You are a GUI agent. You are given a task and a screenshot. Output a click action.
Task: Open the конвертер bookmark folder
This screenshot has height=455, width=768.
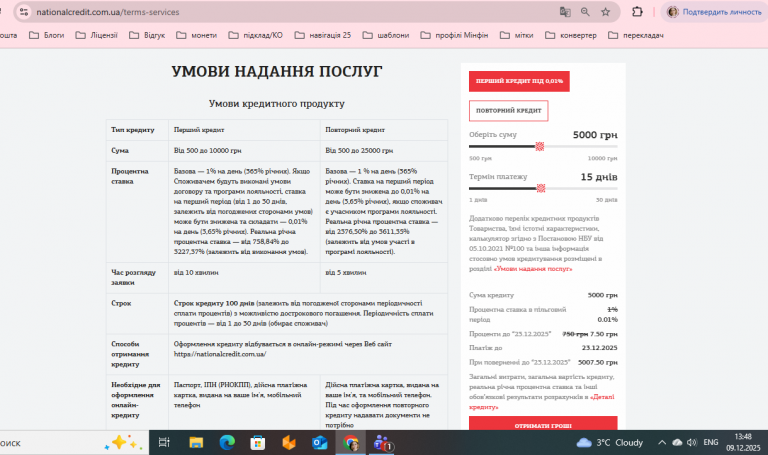(x=571, y=35)
